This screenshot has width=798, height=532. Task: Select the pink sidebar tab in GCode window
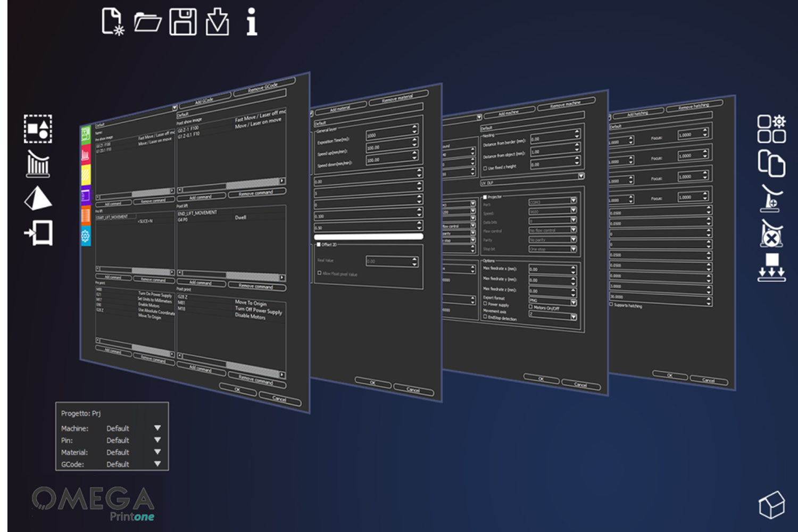click(x=86, y=154)
